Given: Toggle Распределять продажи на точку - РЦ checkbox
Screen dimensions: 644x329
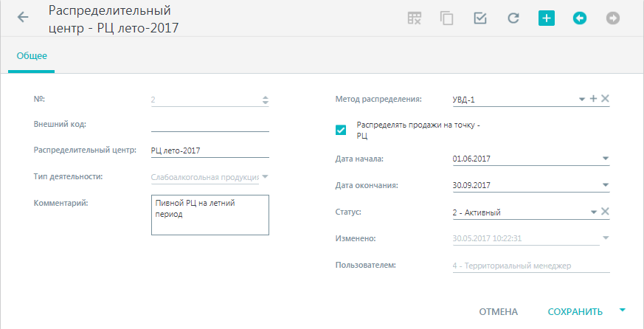Looking at the screenshot, I should point(341,131).
